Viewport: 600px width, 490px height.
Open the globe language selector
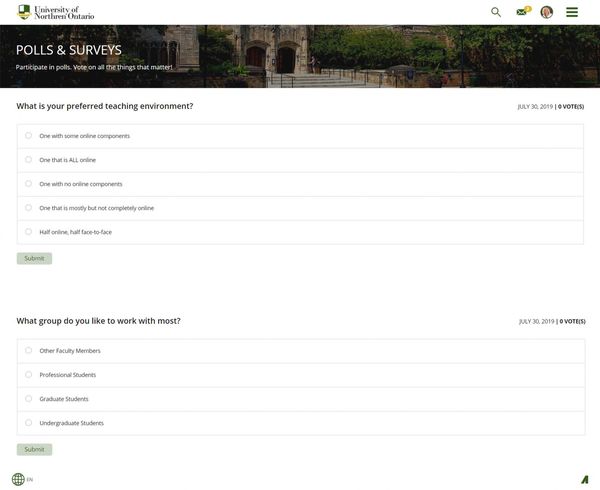click(18, 479)
